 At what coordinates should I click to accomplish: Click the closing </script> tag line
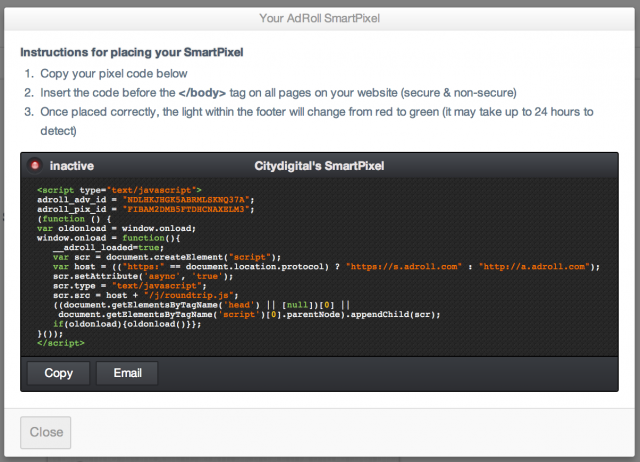61,343
